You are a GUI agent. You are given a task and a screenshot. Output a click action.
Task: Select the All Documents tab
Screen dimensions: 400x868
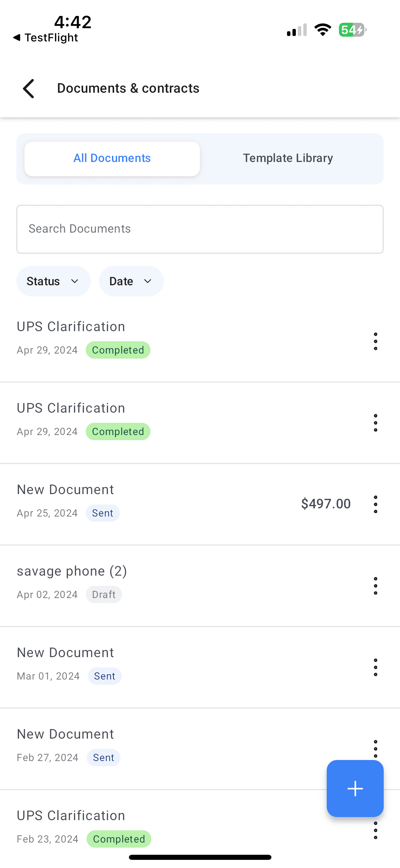112,159
